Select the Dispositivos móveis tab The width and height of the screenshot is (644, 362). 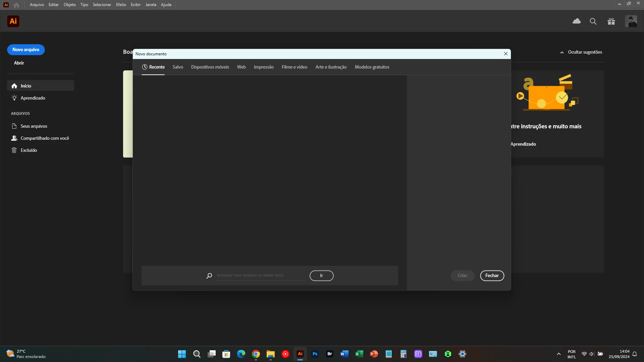pyautogui.click(x=210, y=67)
